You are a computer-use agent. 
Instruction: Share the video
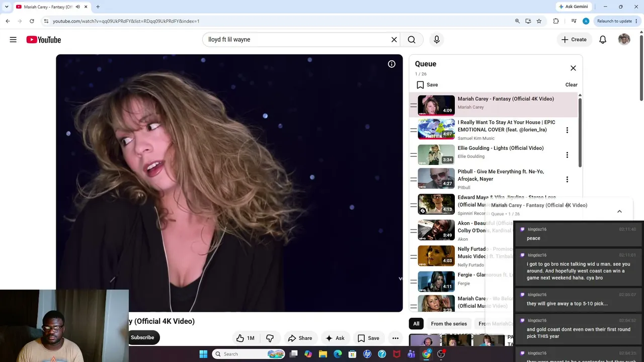coord(300,338)
